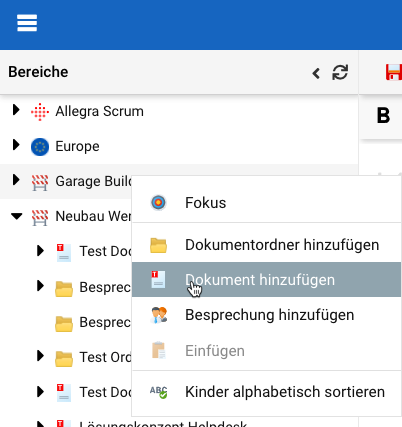Click the red save disk icon

(394, 72)
